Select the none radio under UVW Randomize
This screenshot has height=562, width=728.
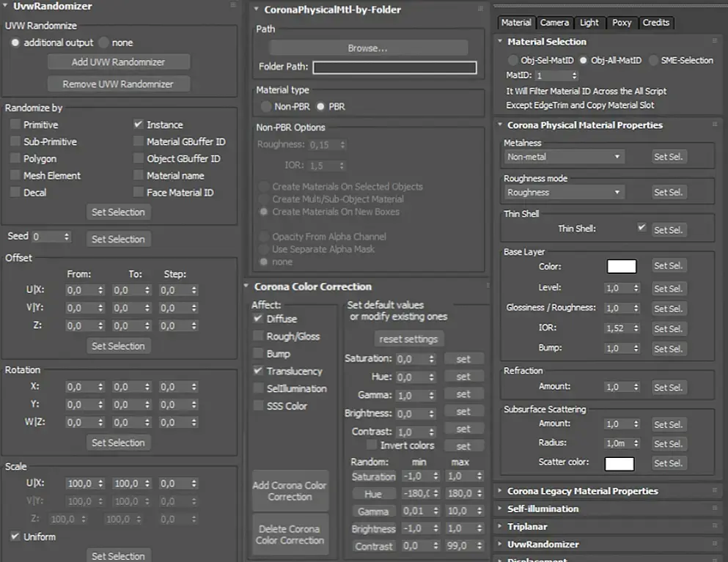point(104,42)
